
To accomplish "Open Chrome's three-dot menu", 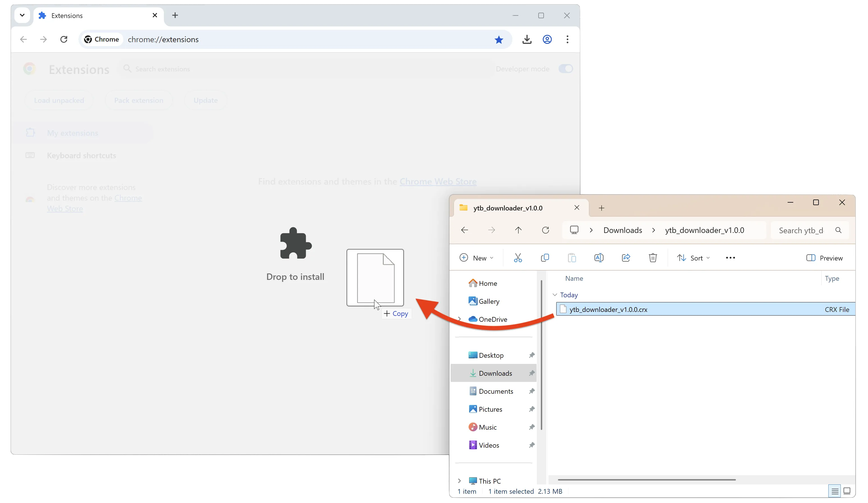I will (x=567, y=40).
